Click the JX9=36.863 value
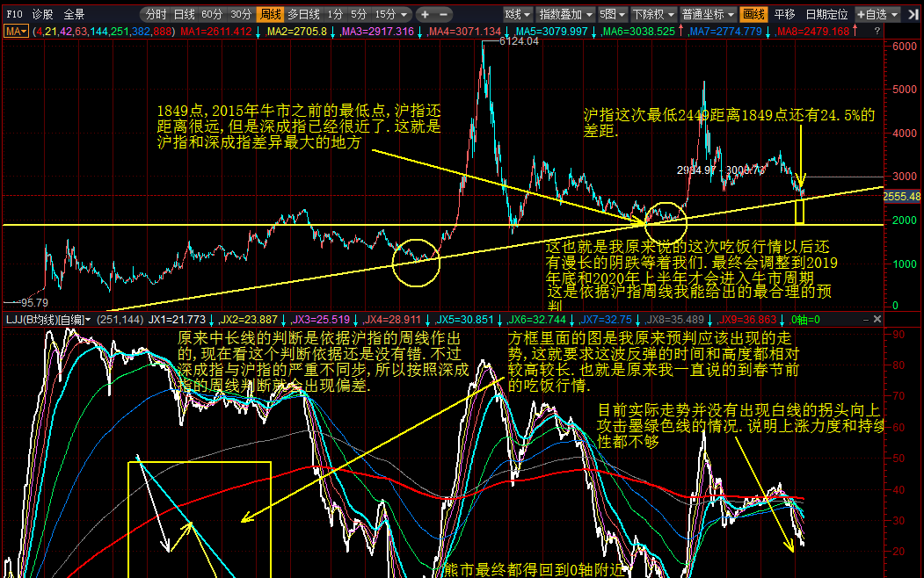 [x=747, y=320]
